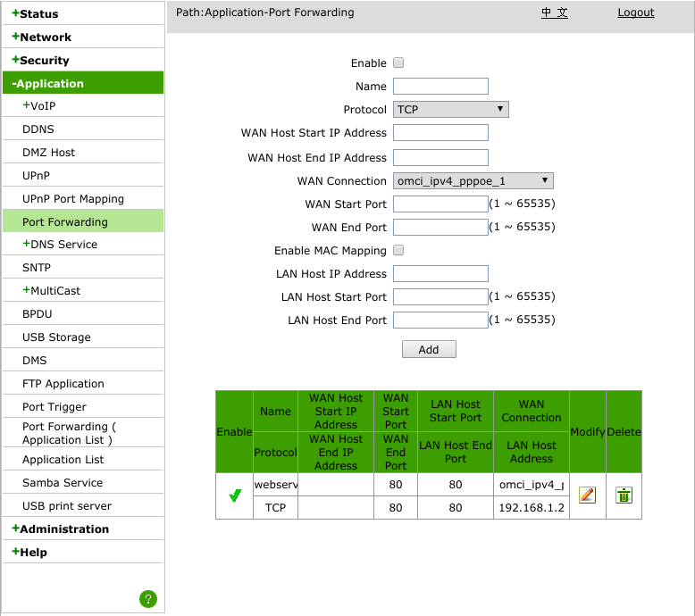Click the webserv name cell
695x616 pixels.
pos(275,484)
